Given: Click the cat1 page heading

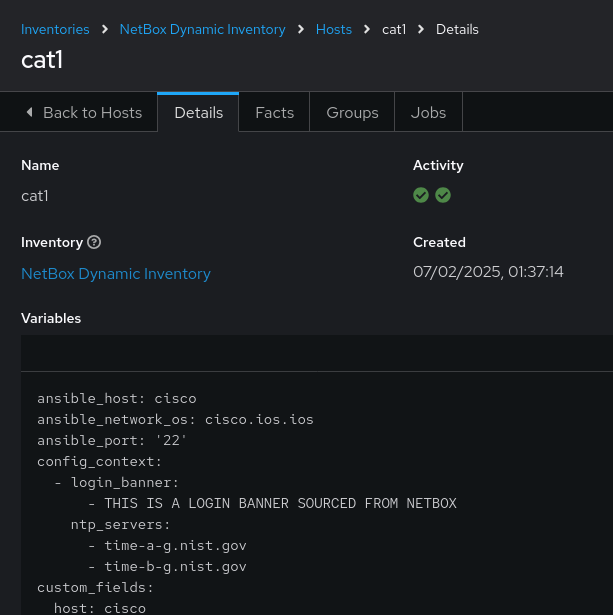Looking at the screenshot, I should (42, 60).
